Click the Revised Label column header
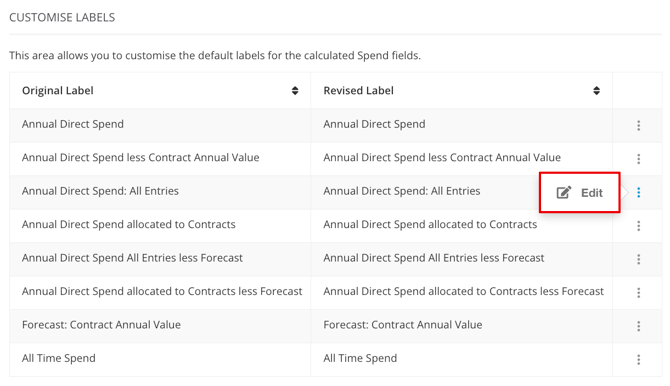This screenshot has width=670, height=386. pos(359,91)
